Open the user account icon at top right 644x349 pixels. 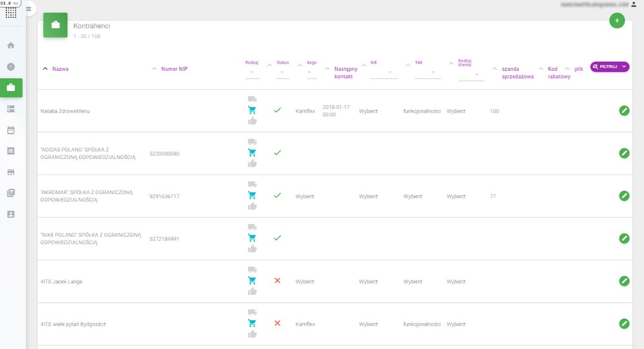633,4
